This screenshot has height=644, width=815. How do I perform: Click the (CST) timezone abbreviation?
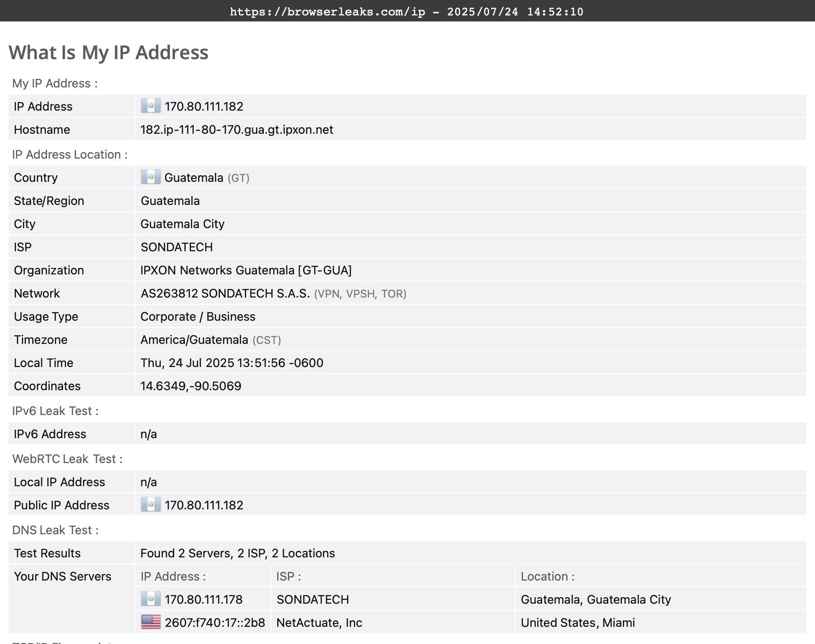coord(267,340)
